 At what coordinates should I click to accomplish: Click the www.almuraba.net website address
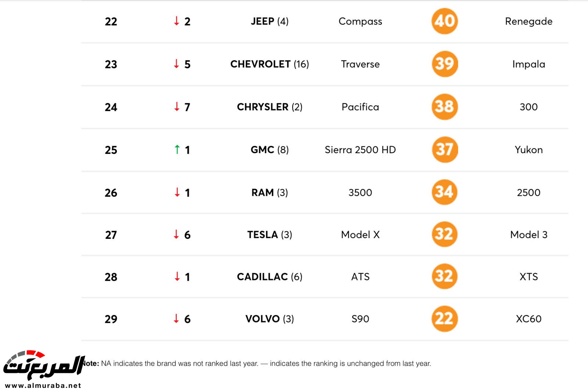point(43,385)
